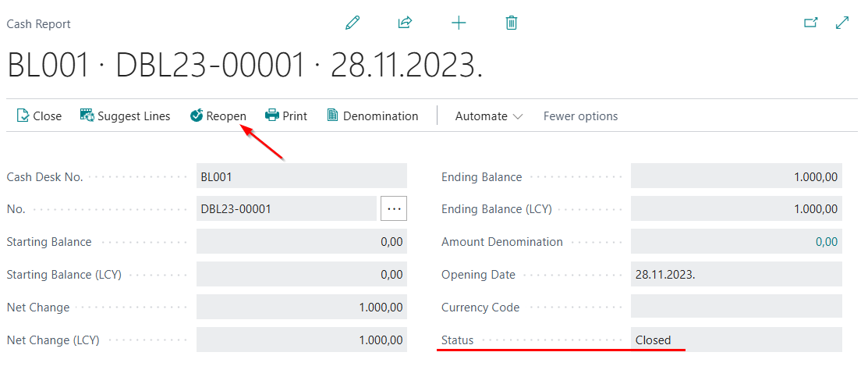Click the Net Change (LCY) field
Viewport: 868px width, 377px height.
point(302,340)
